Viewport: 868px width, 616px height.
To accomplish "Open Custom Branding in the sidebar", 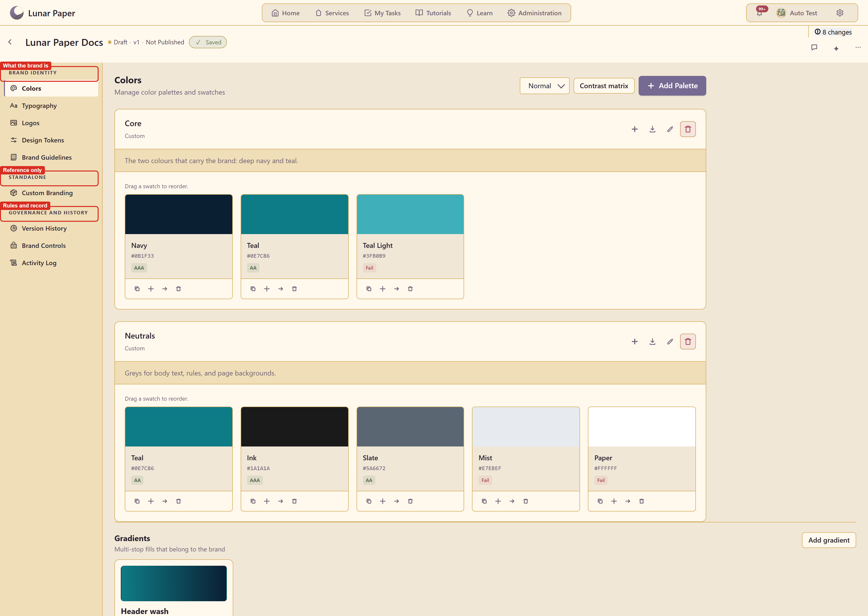I will 51,193.
